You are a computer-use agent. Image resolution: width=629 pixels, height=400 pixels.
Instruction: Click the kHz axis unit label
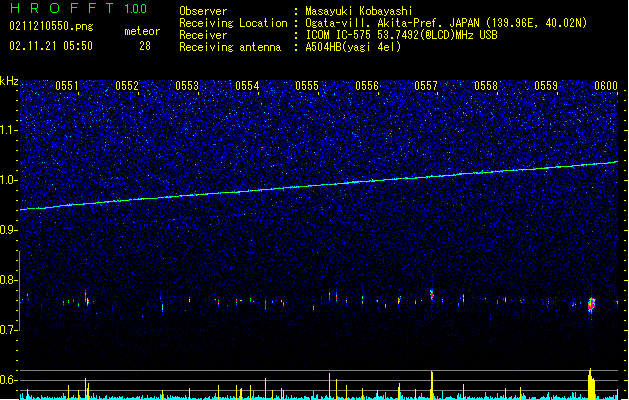(9, 81)
